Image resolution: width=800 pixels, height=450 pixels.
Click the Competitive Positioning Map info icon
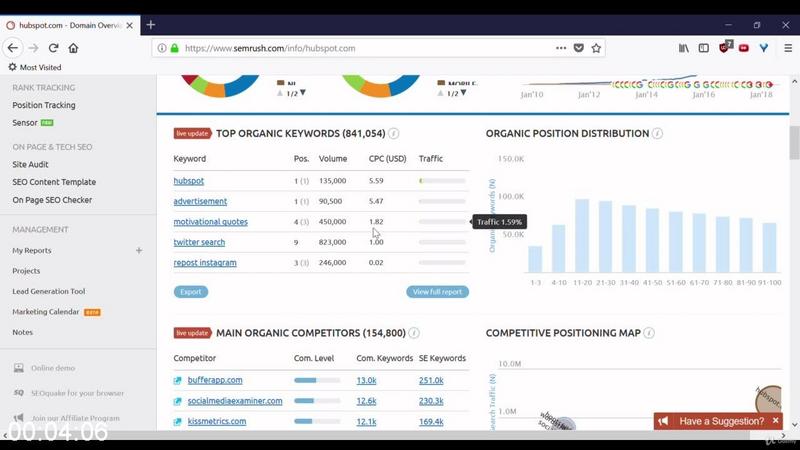click(649, 333)
